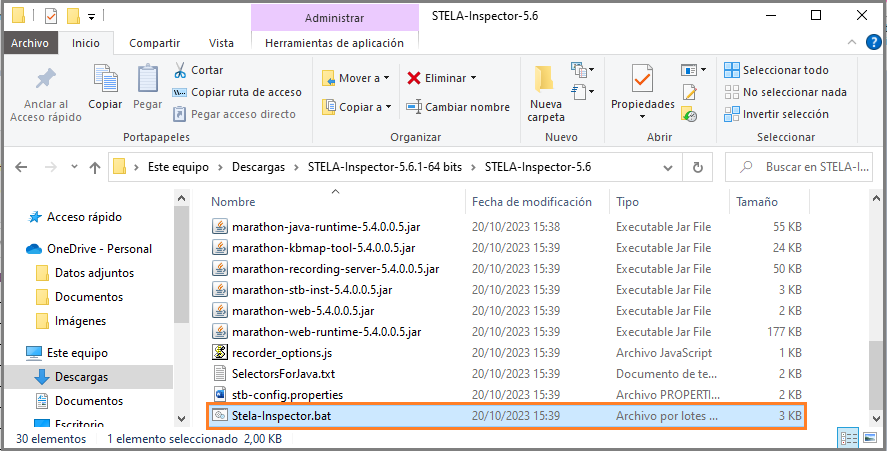887x451 pixels.
Task: Click the Administrar contextual tab
Action: [334, 18]
